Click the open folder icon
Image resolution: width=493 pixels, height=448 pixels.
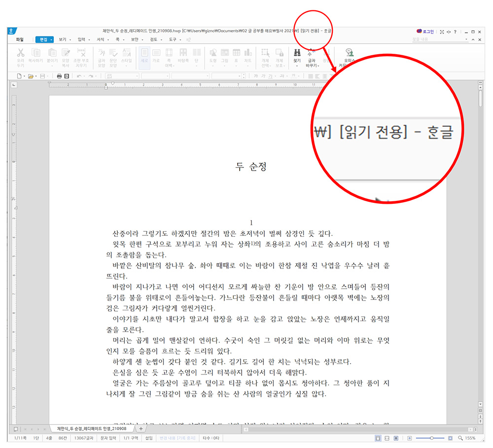[x=31, y=76]
